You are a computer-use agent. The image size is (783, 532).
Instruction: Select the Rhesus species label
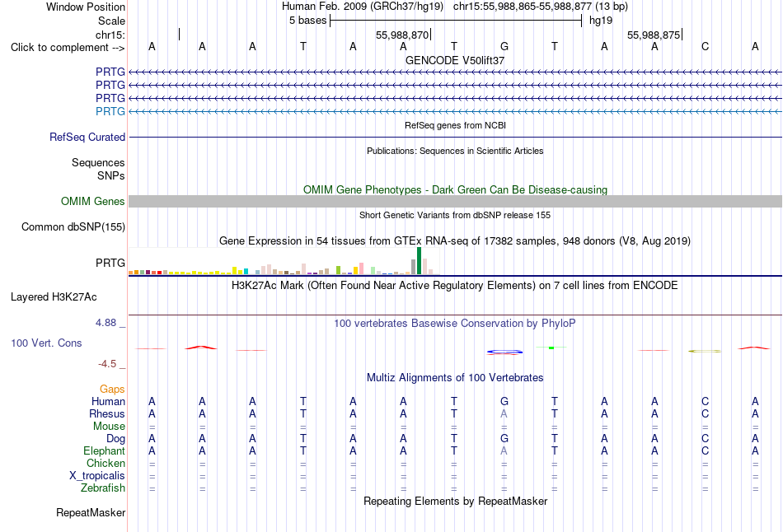point(107,413)
